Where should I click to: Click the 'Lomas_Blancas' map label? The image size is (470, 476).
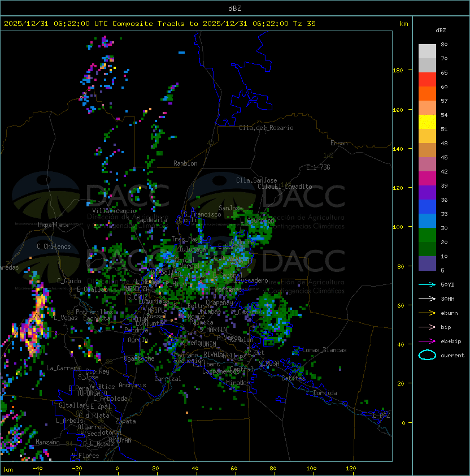pos(324,350)
